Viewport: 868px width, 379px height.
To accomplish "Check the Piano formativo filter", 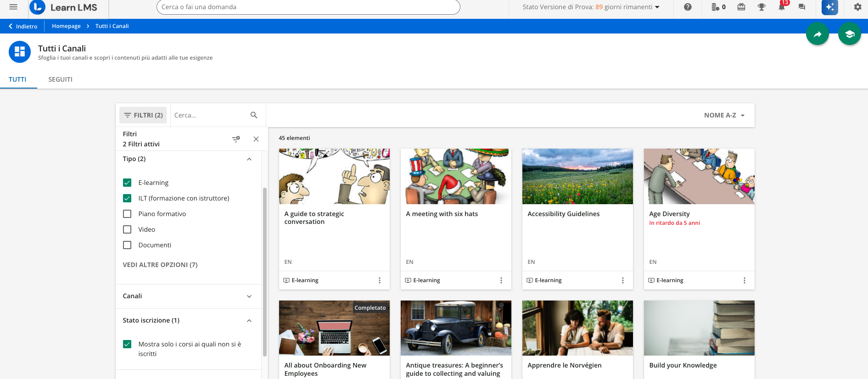I will [127, 214].
